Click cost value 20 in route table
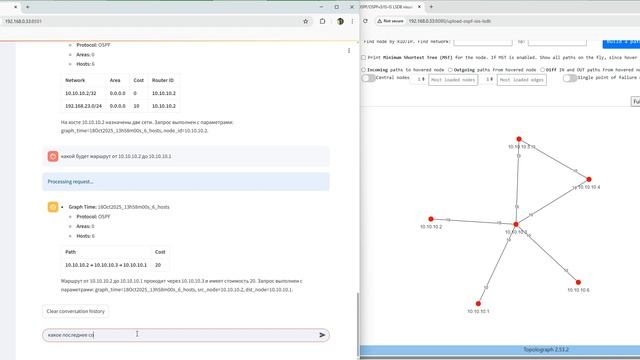This screenshot has width=640, height=360. tap(158, 265)
